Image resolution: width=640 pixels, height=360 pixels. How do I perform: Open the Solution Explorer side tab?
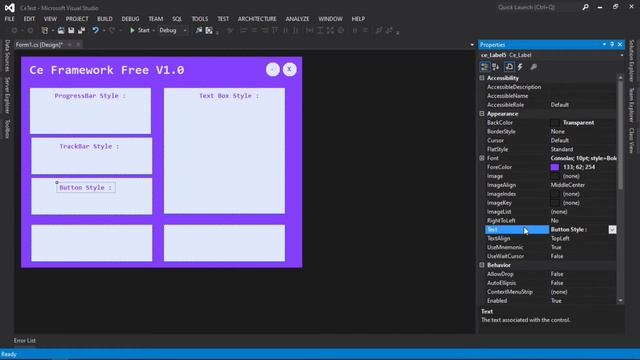pyautogui.click(x=631, y=60)
